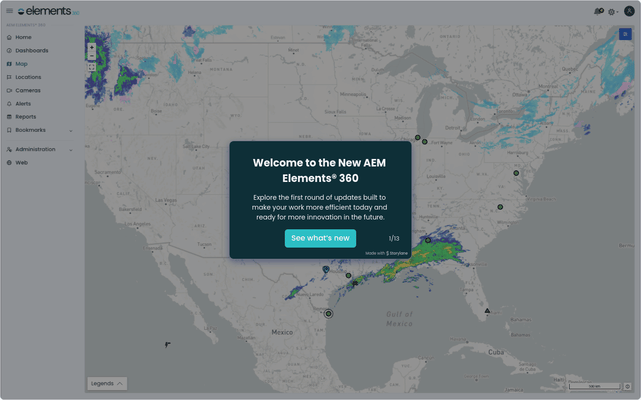Open the blue map layers button
Viewport: 641px width, 400px height.
click(625, 34)
